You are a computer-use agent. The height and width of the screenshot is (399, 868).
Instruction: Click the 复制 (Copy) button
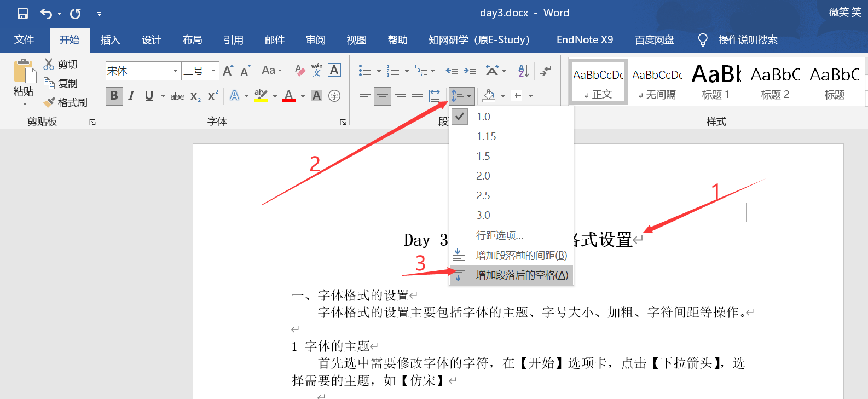(x=61, y=84)
